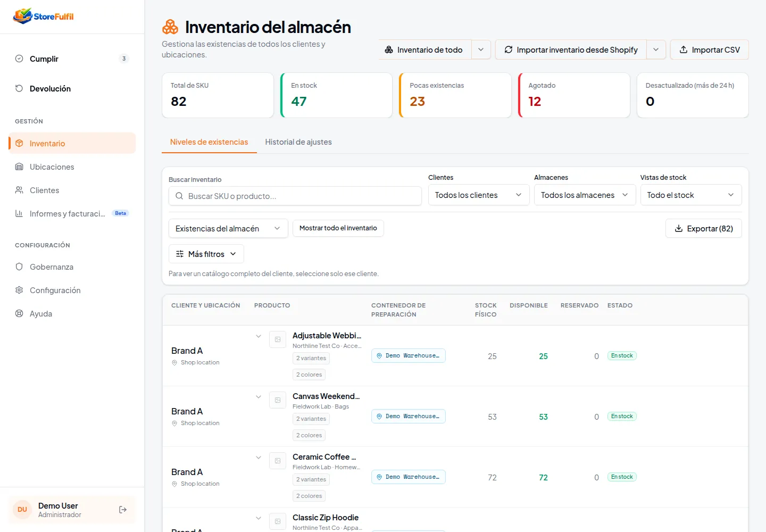Viewport: 766px width, 532px height.
Task: Click the Configuración gear icon
Action: (x=19, y=290)
